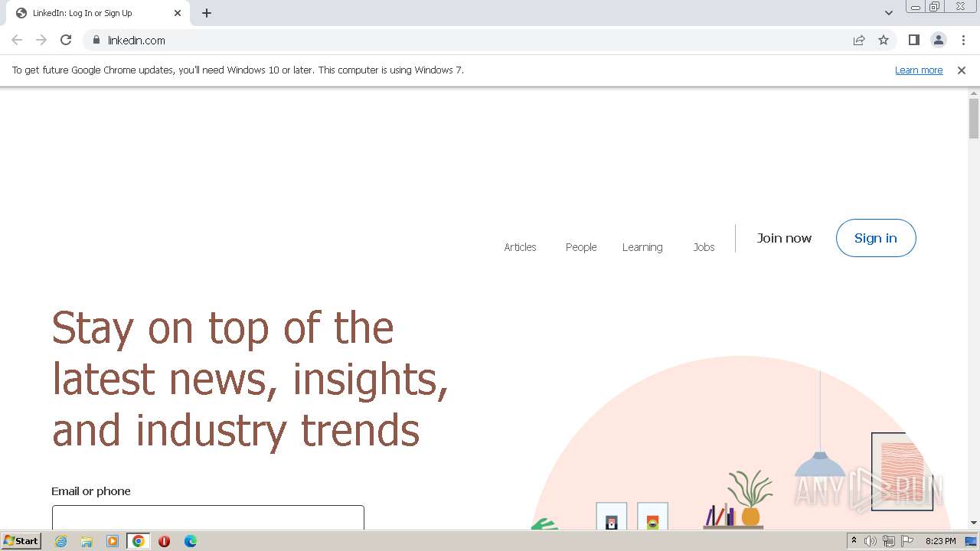Click the Sign in button
The width and height of the screenshot is (980, 551).
coord(876,238)
